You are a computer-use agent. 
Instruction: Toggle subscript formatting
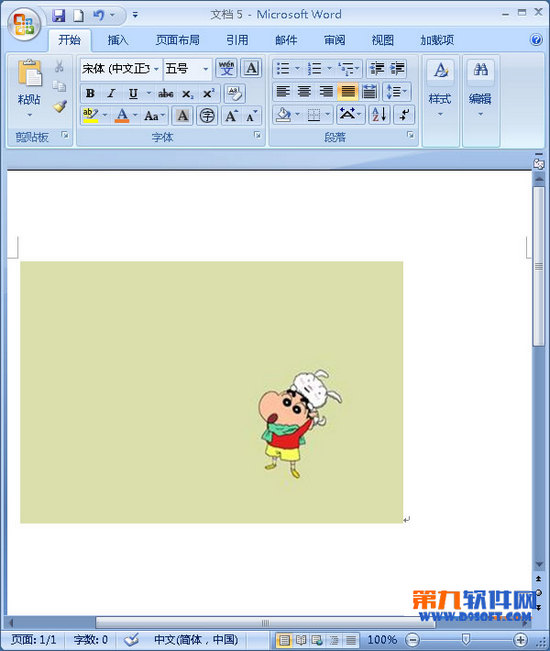[187, 94]
